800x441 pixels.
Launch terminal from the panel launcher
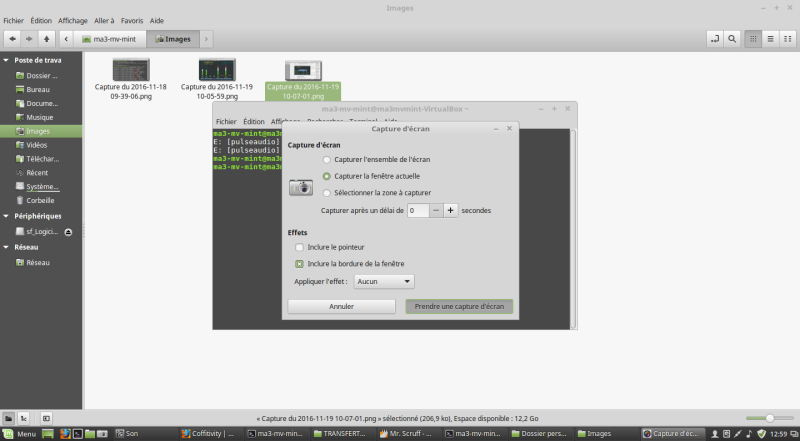coord(78,434)
